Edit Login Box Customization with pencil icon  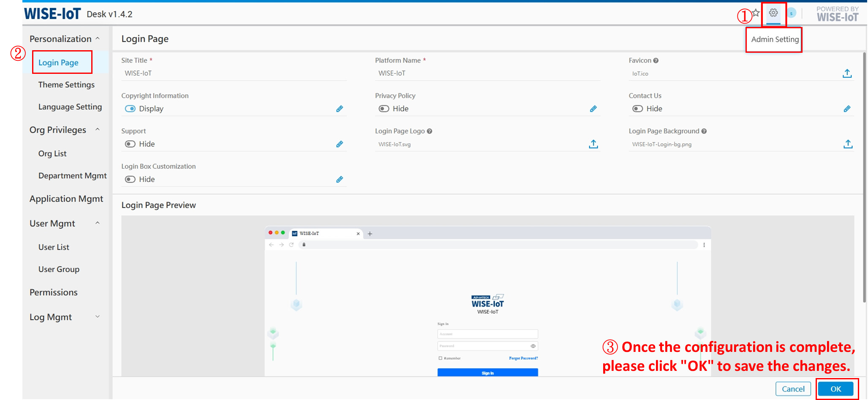[340, 180]
